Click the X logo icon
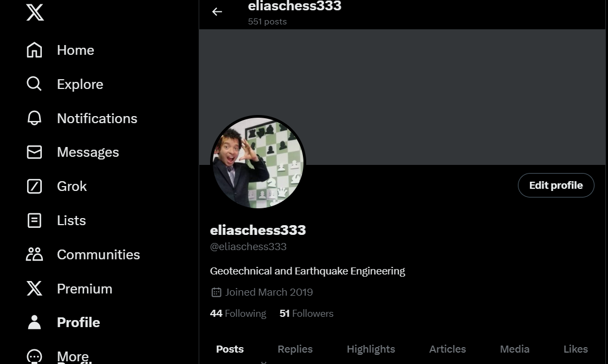The width and height of the screenshot is (608, 364). pyautogui.click(x=35, y=12)
